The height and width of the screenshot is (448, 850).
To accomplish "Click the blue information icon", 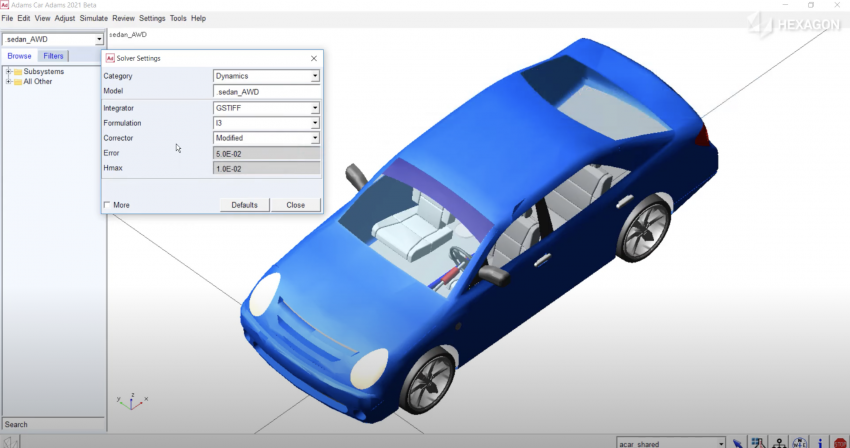I will [x=820, y=443].
